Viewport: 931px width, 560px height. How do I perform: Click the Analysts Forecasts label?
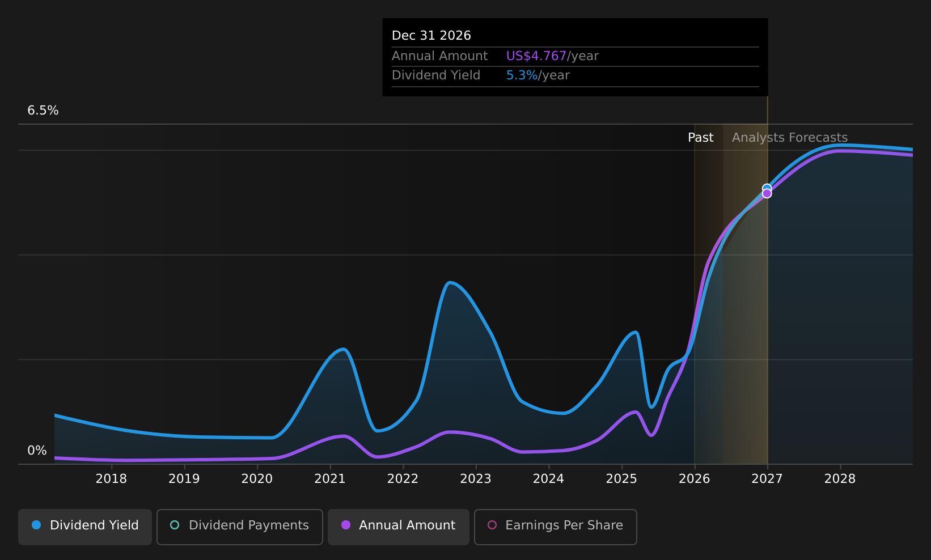pos(790,138)
